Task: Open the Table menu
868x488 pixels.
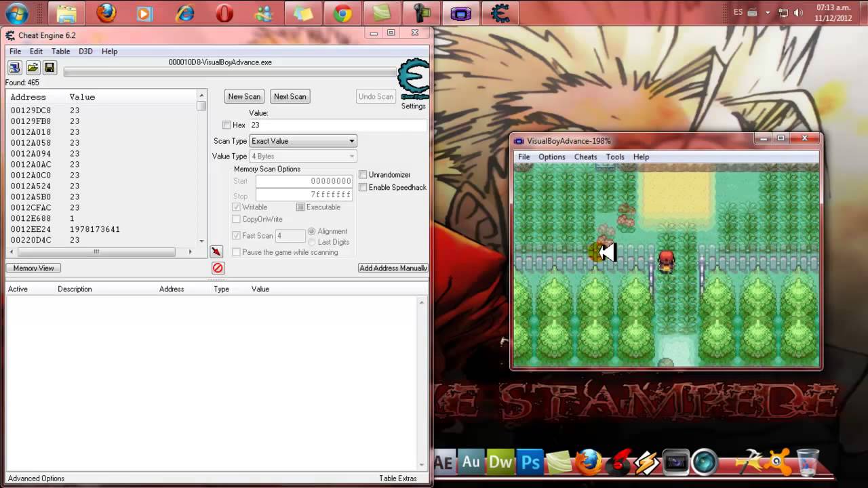Action: (x=60, y=52)
